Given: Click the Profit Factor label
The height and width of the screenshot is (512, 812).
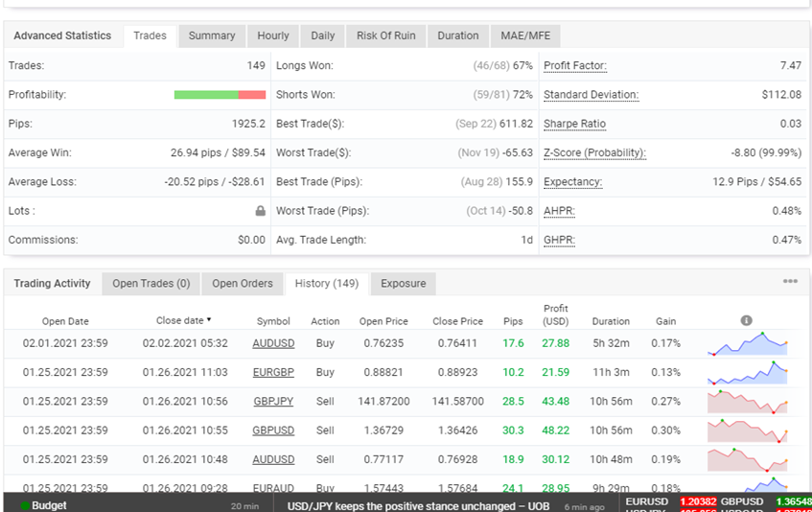Looking at the screenshot, I should click(575, 66).
